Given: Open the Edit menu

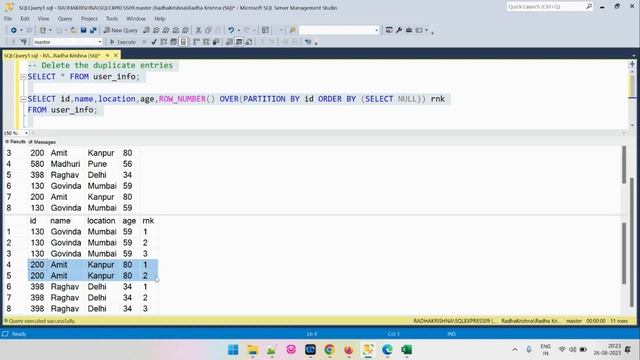Looking at the screenshot, I should tap(25, 19).
